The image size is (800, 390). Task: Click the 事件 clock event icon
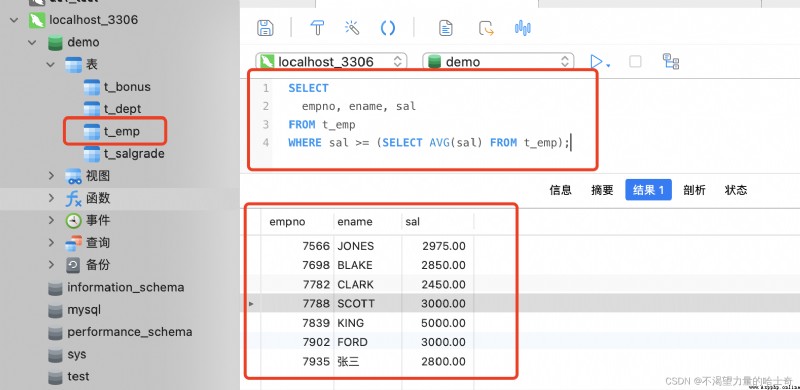[73, 221]
